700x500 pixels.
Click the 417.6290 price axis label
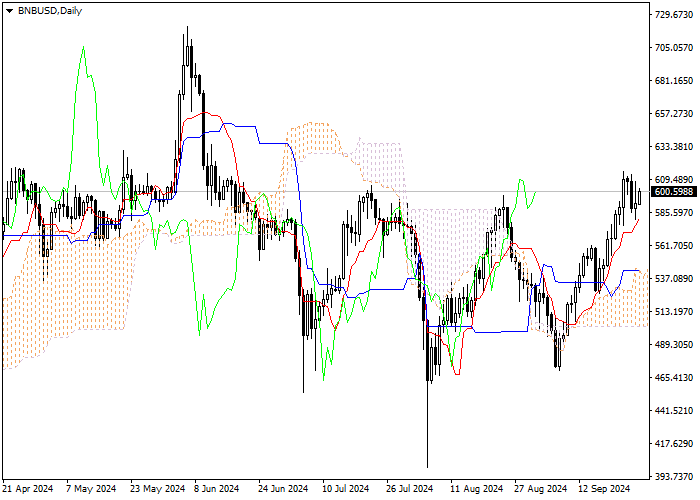point(674,444)
